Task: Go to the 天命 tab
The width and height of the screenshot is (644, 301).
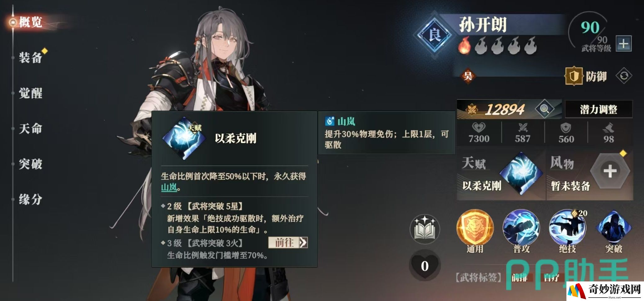Action: [30, 129]
